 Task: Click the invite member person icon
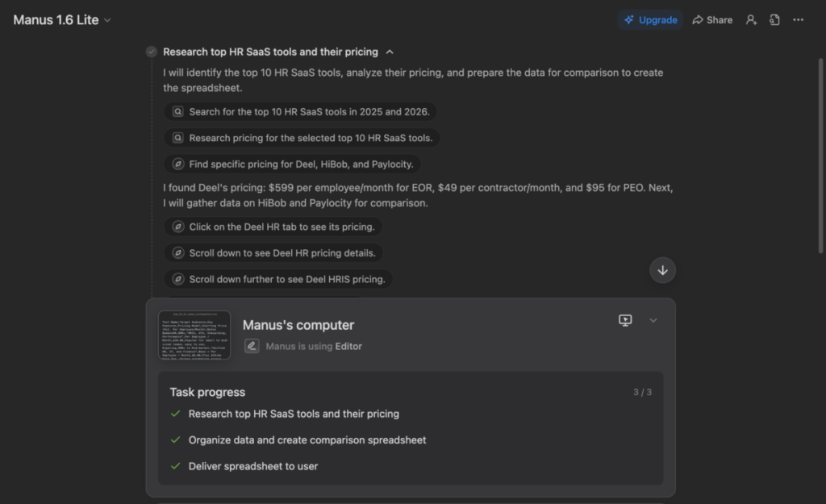751,19
